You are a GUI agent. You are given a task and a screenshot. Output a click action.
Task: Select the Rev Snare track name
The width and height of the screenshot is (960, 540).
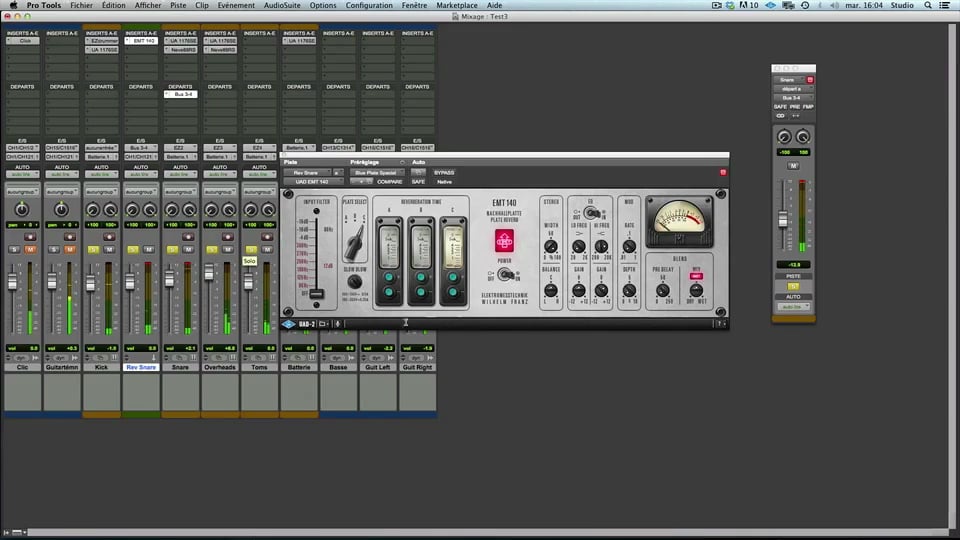coord(141,367)
